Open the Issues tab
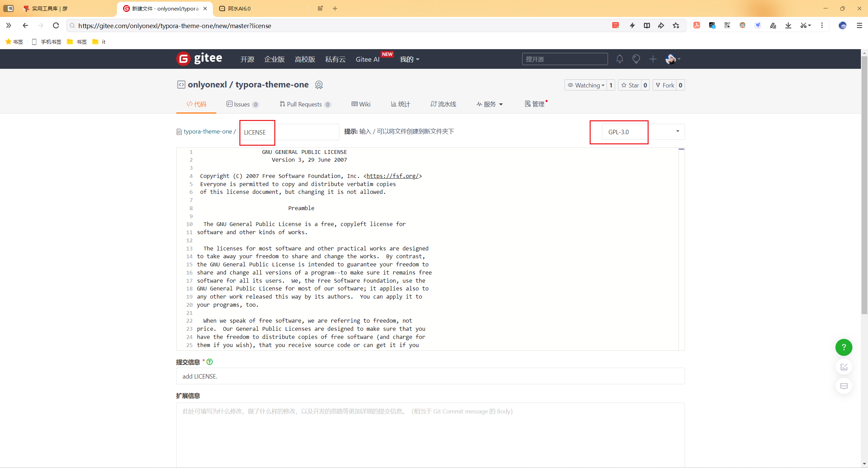Image resolution: width=868 pixels, height=468 pixels. pyautogui.click(x=242, y=104)
